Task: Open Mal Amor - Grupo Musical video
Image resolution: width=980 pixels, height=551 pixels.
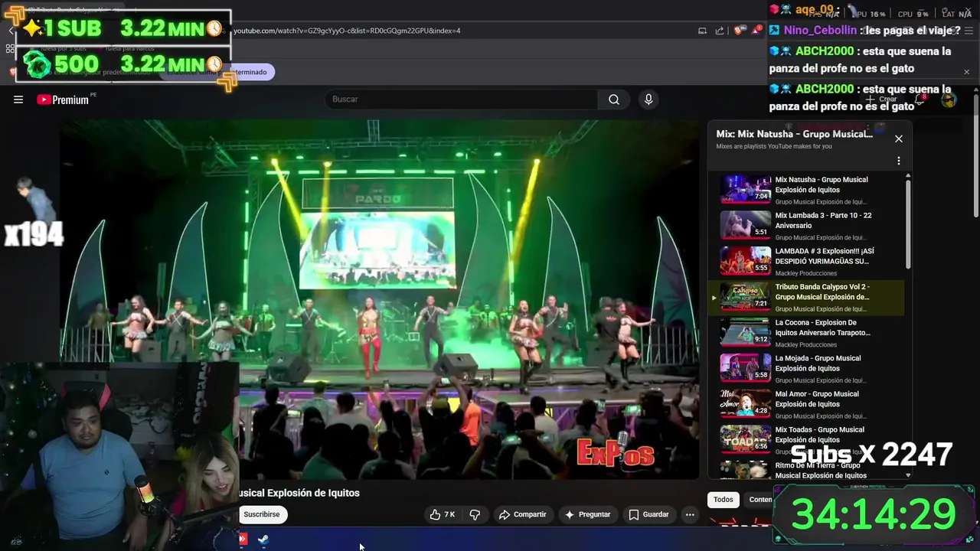Action: [x=817, y=399]
